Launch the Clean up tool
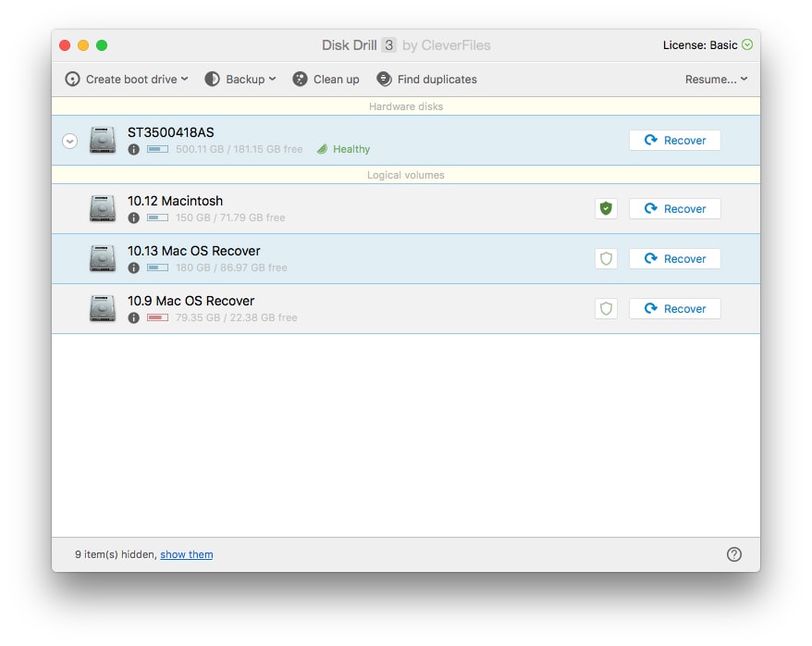 pos(326,80)
